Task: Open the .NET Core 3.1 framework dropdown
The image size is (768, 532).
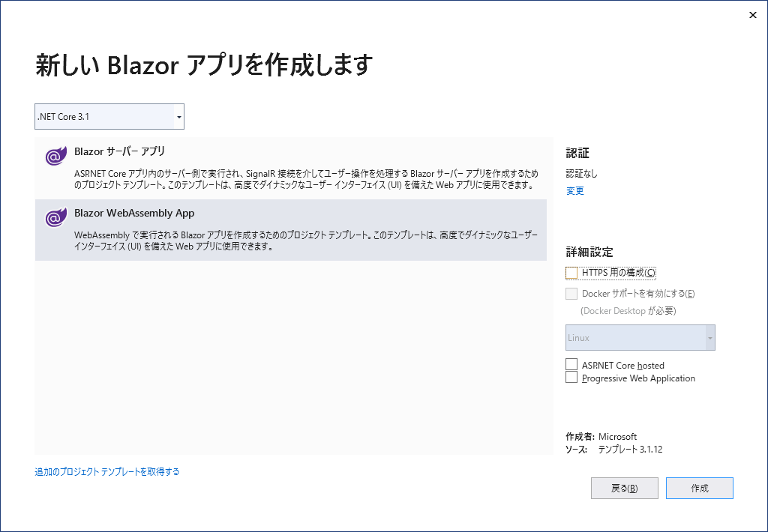Action: pos(109,116)
